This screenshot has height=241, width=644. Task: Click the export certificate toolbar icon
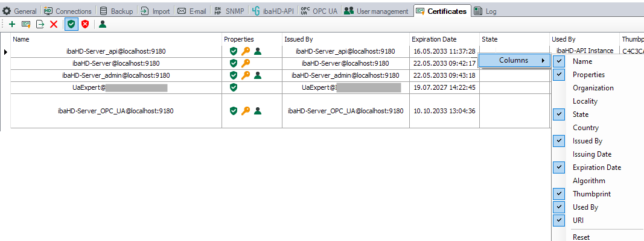click(x=40, y=25)
